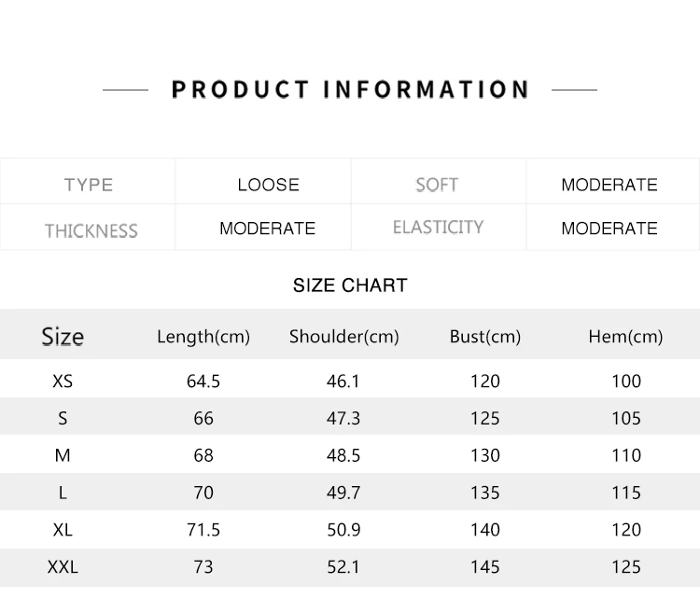Click the 145 bust value

click(485, 567)
